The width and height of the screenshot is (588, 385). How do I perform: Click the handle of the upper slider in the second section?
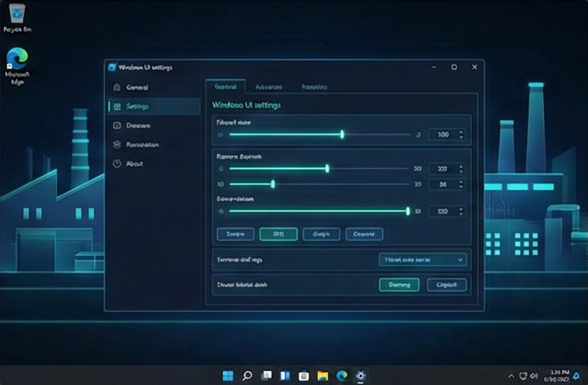point(327,169)
